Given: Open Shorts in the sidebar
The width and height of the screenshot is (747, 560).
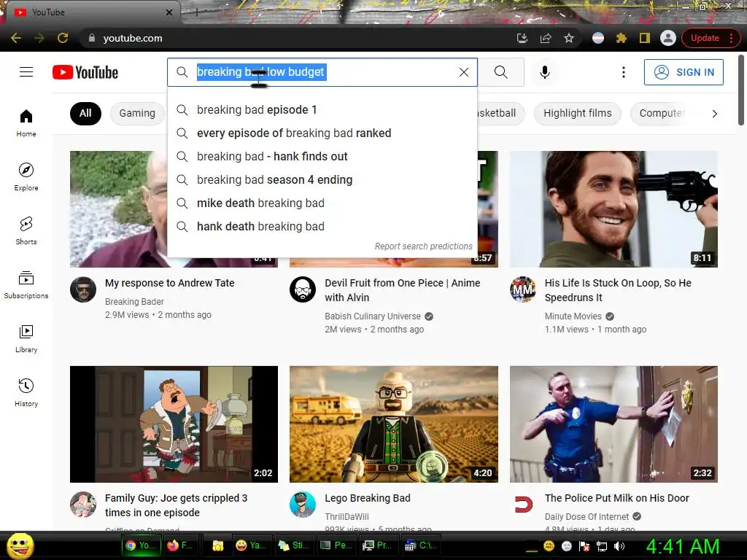Looking at the screenshot, I should click(x=26, y=231).
